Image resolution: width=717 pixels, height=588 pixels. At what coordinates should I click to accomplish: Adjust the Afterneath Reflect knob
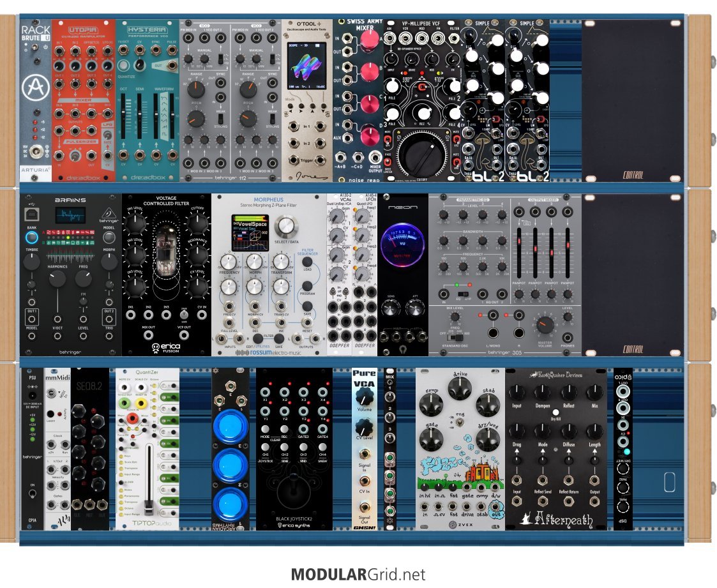[x=568, y=392]
